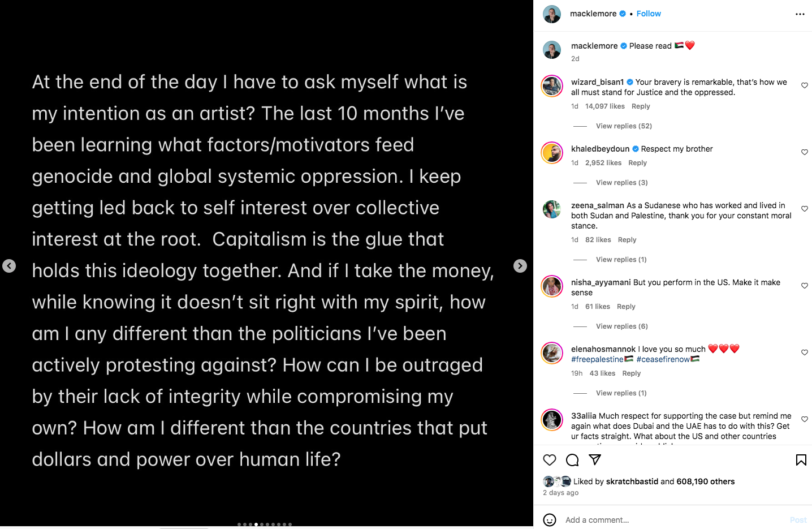This screenshot has height=529, width=812.
Task: Open the comment bubble icon
Action: click(572, 460)
